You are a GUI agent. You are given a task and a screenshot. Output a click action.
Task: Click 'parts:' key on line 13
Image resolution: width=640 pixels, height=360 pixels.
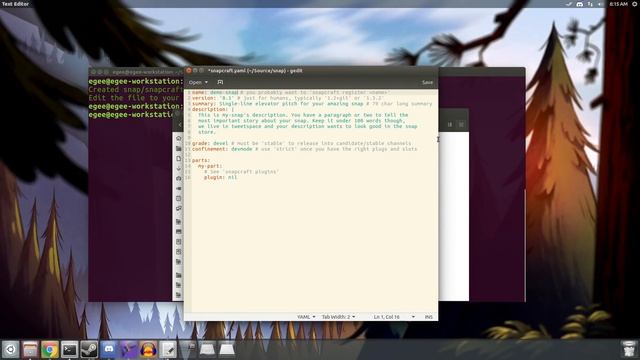(200, 160)
